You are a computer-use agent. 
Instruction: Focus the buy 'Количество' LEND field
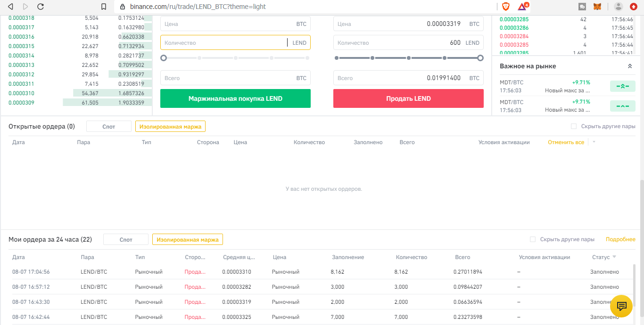pyautogui.click(x=235, y=42)
